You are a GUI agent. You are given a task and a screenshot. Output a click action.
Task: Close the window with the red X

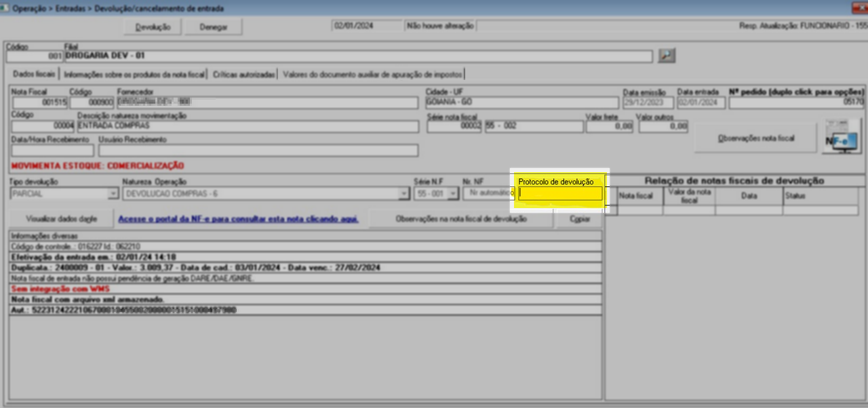pos(860,8)
